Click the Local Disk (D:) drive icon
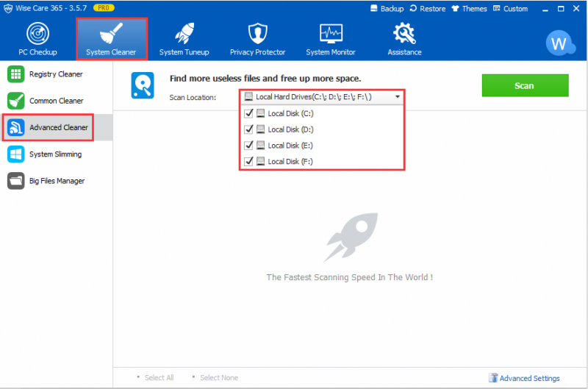The image size is (588, 389). click(261, 129)
